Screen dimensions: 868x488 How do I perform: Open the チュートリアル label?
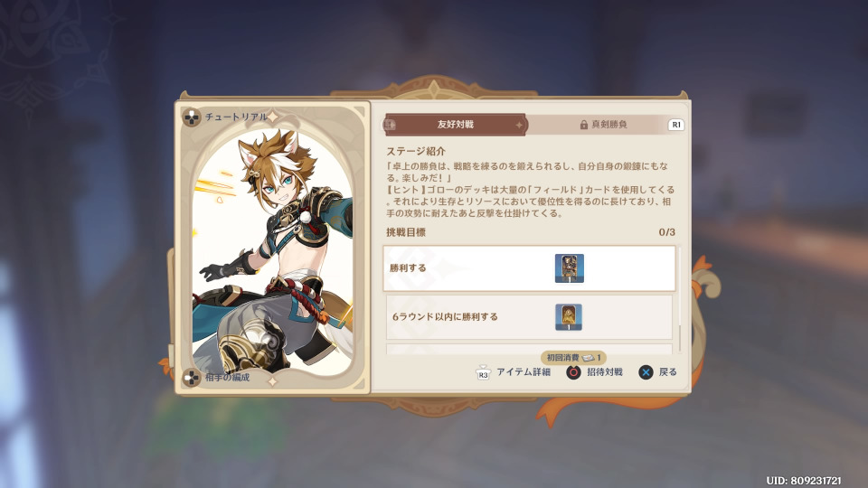pyautogui.click(x=236, y=117)
